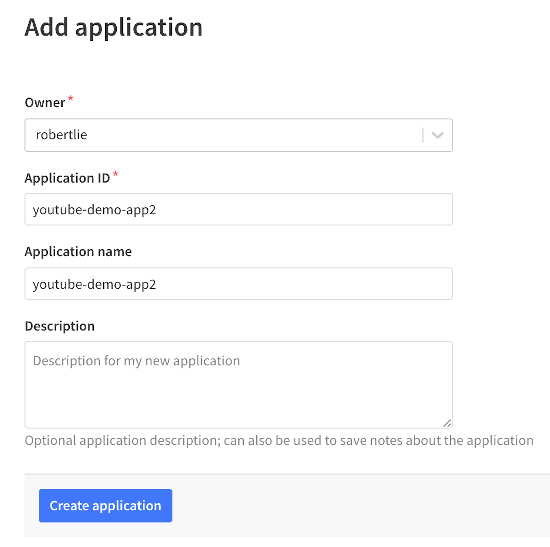The height and width of the screenshot is (547, 550).
Task: Click the red asterisk beside Application ID
Action: [x=115, y=173]
